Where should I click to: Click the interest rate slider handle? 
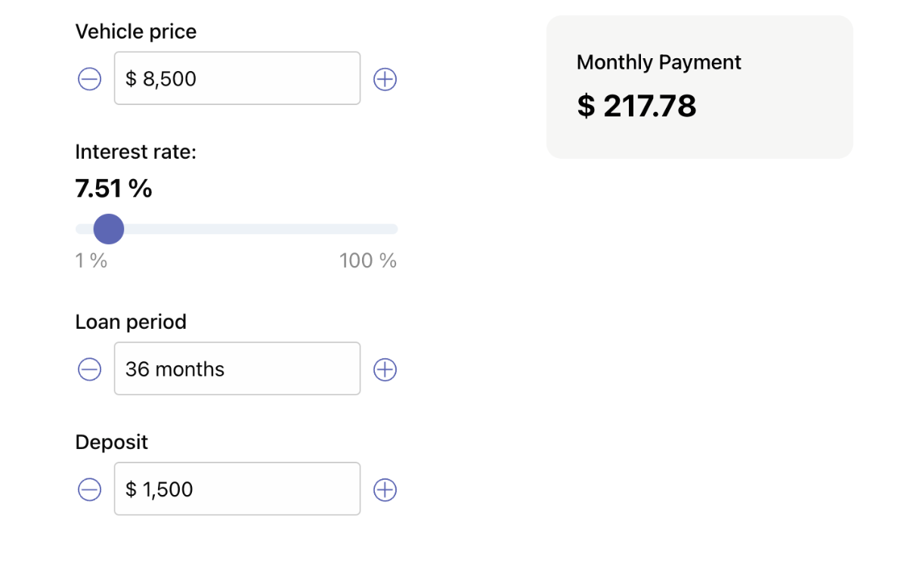pyautogui.click(x=109, y=229)
